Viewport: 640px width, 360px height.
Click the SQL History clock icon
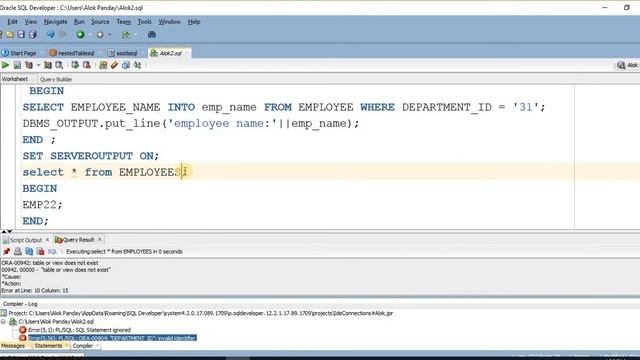point(126,65)
